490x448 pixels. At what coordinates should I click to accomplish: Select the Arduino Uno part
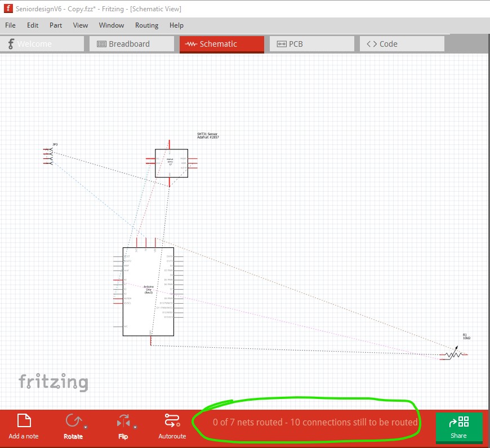(x=149, y=292)
